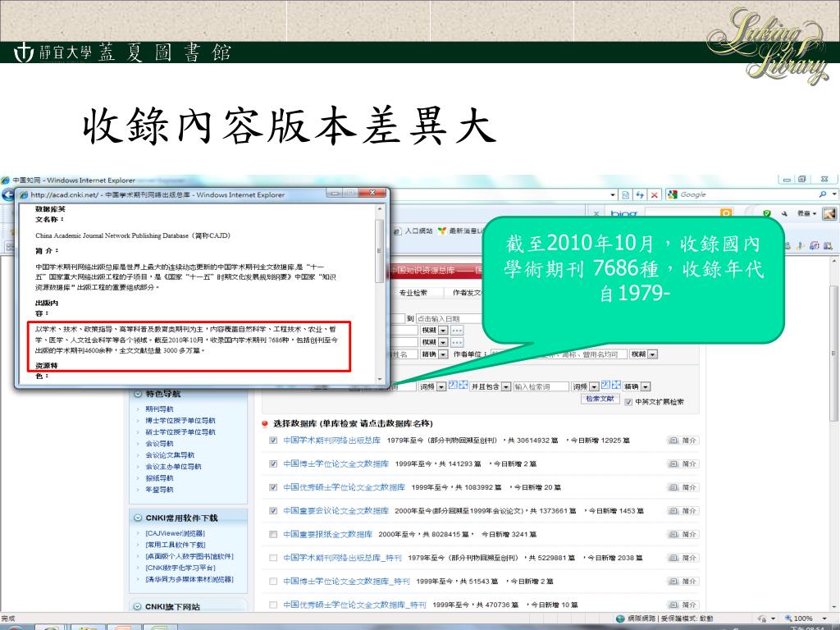
Task: Click the second plus-box icon after second 词频
Action: pyautogui.click(x=605, y=385)
